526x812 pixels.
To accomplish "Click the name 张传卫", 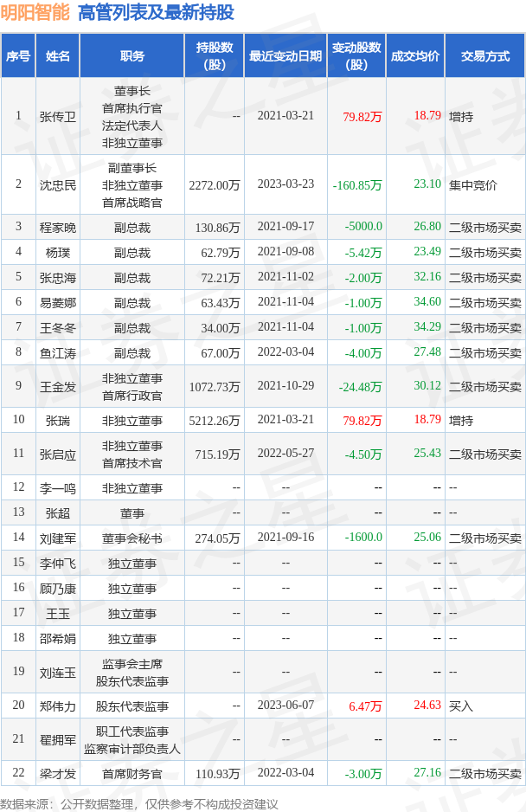I will tap(57, 117).
